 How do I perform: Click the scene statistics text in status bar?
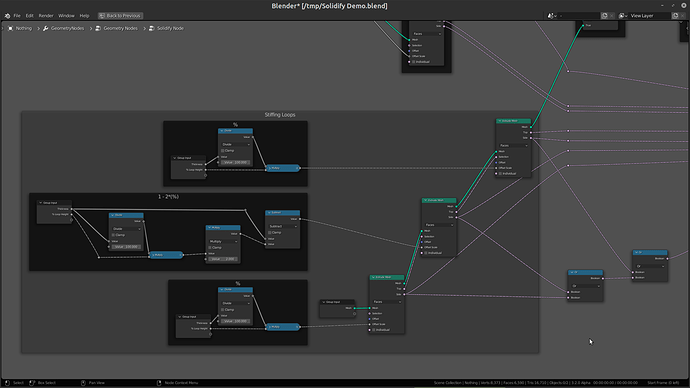(536, 383)
